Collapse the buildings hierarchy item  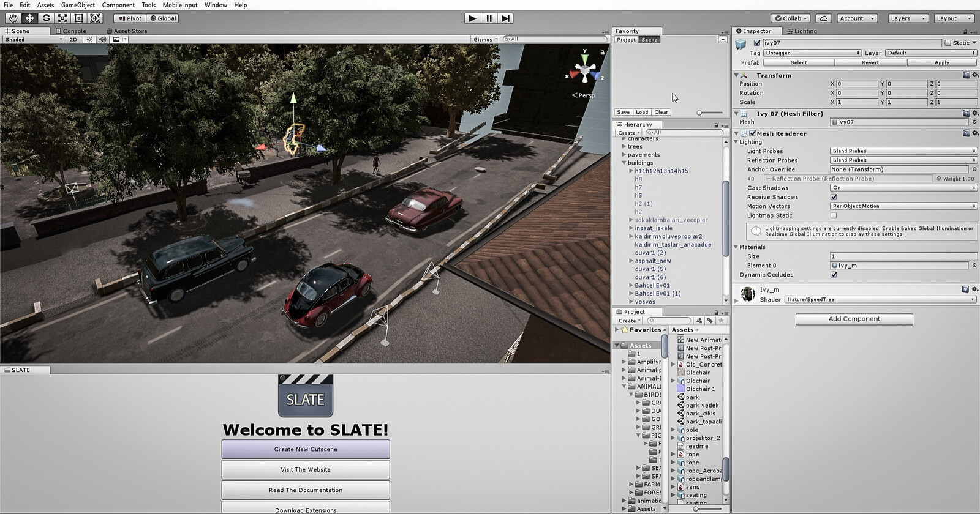tap(624, 163)
